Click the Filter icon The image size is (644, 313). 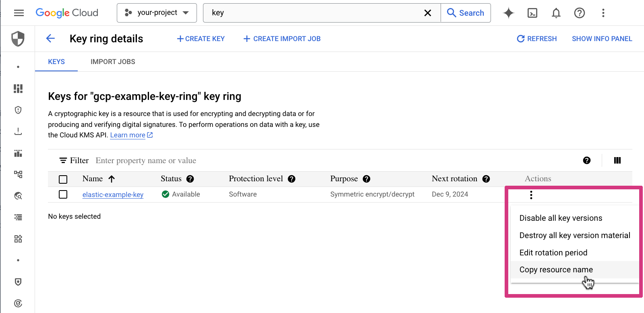[63, 160]
